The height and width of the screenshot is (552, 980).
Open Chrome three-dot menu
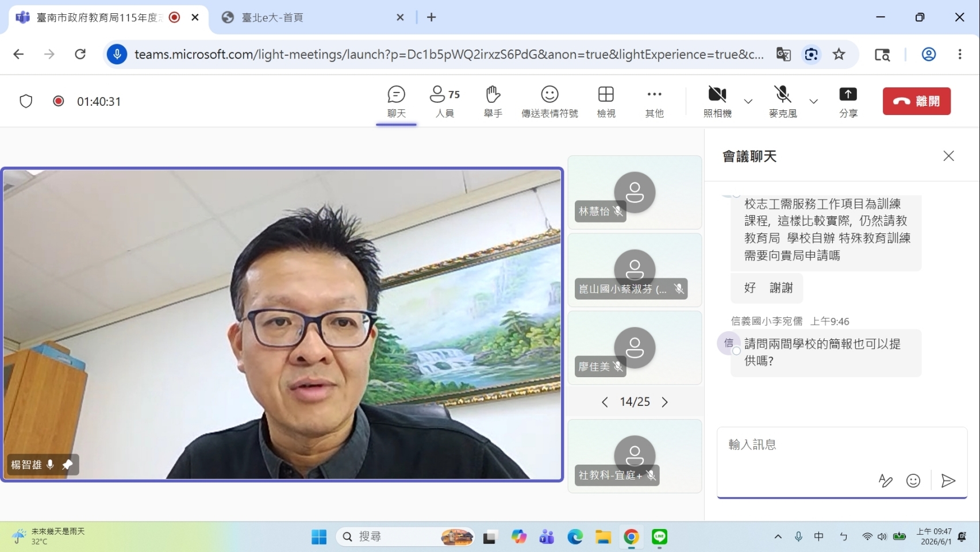[x=960, y=54]
